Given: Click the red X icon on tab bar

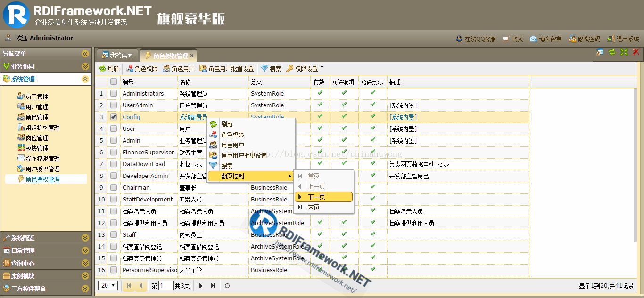Looking at the screenshot, I should [636, 52].
